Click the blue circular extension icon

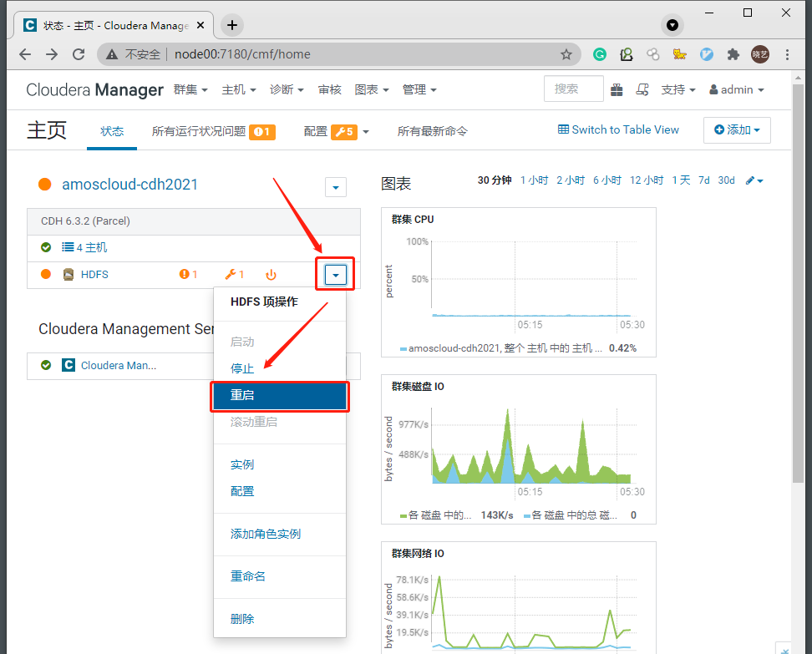pos(707,54)
